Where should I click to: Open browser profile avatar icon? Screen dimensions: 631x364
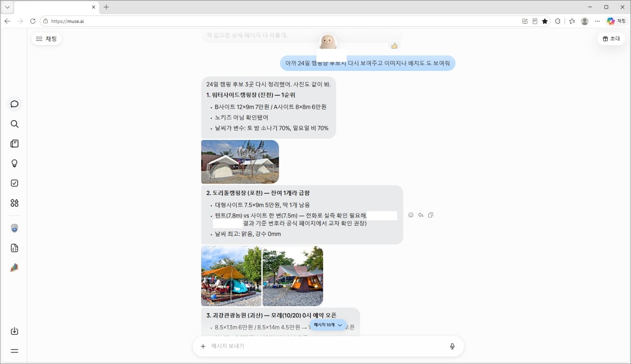coord(585,21)
